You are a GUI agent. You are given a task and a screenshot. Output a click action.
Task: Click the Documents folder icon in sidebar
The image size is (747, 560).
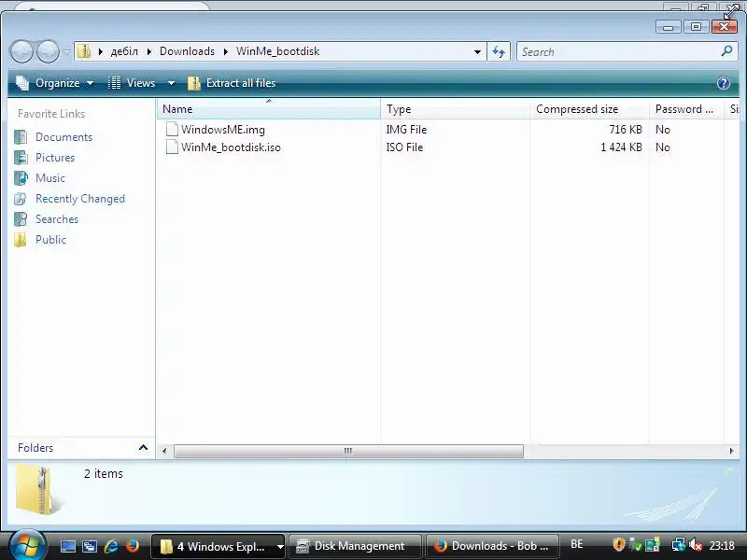[x=21, y=137]
